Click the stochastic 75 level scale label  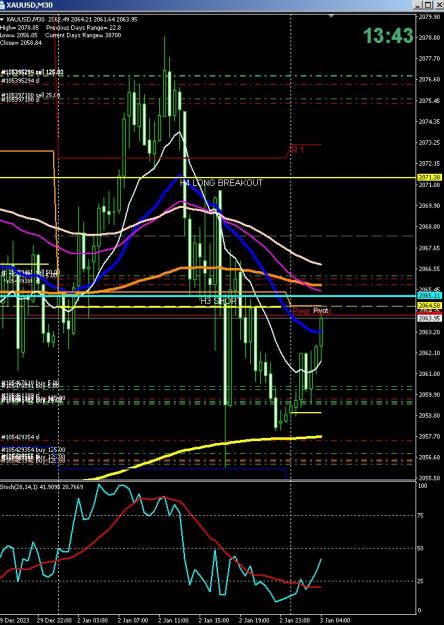click(422, 515)
